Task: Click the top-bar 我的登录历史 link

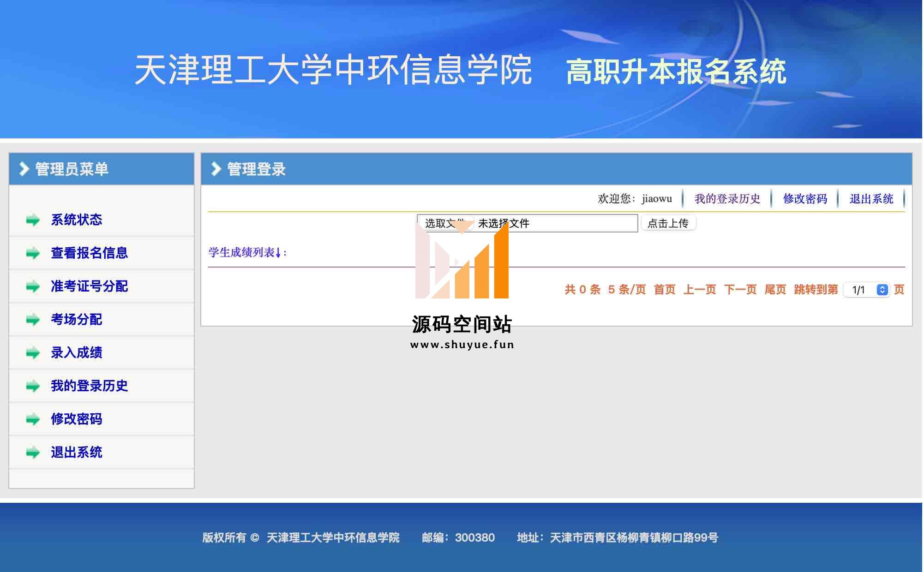Action: coord(727,199)
